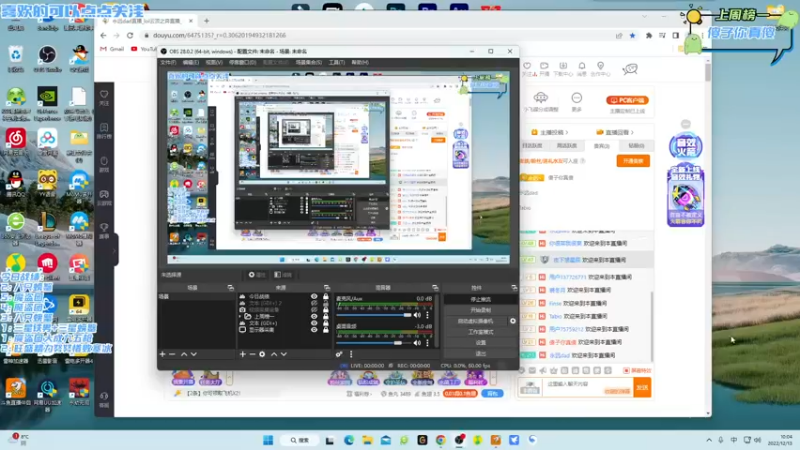Image resolution: width=800 pixels, height=450 pixels.
Task: Open the 文件(F) menu in OBS
Action: [168, 62]
